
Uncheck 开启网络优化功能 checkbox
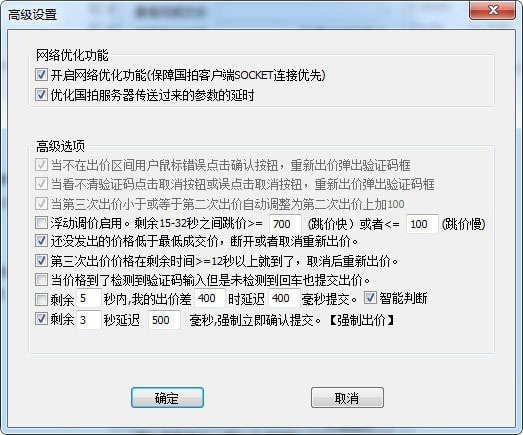click(41, 74)
